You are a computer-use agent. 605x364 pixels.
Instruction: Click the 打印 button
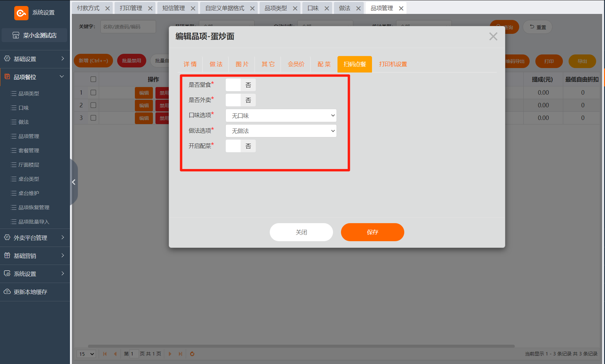click(x=549, y=61)
